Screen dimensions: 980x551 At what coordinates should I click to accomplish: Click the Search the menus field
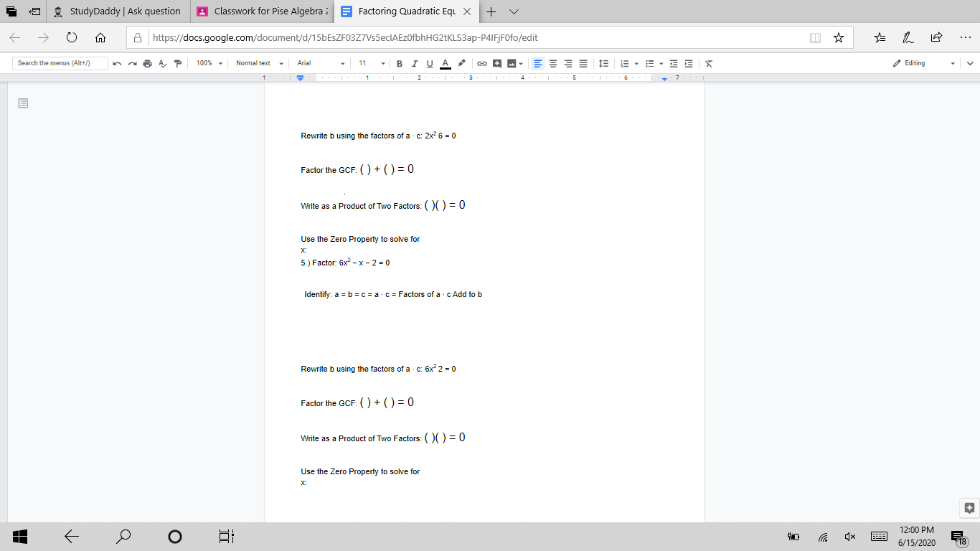click(x=60, y=63)
